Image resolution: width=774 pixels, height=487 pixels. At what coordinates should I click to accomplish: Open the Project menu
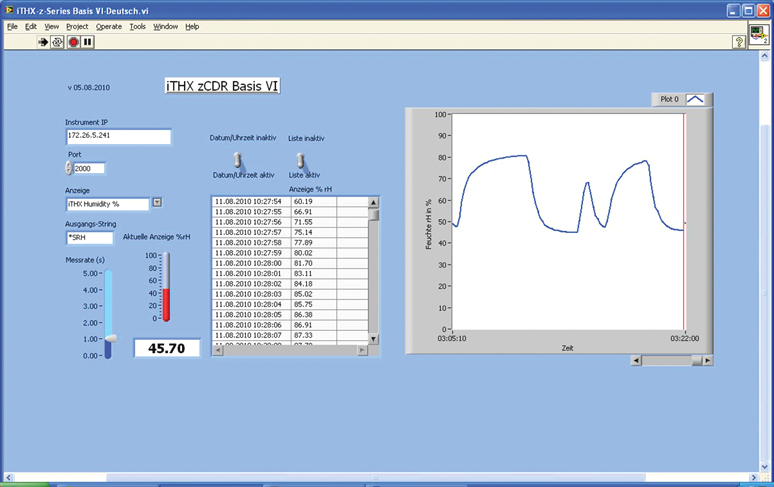click(77, 27)
